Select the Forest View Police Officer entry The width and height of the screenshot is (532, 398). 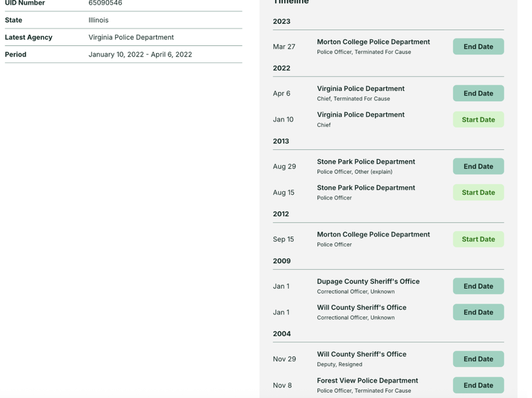click(368, 380)
